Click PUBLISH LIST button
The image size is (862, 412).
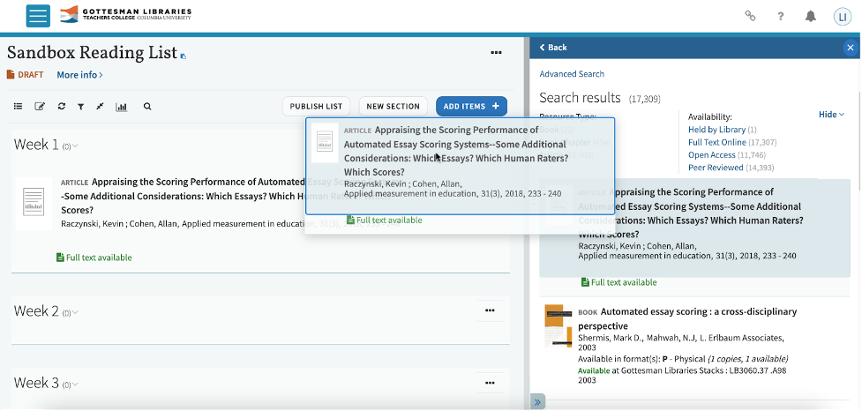coord(316,106)
